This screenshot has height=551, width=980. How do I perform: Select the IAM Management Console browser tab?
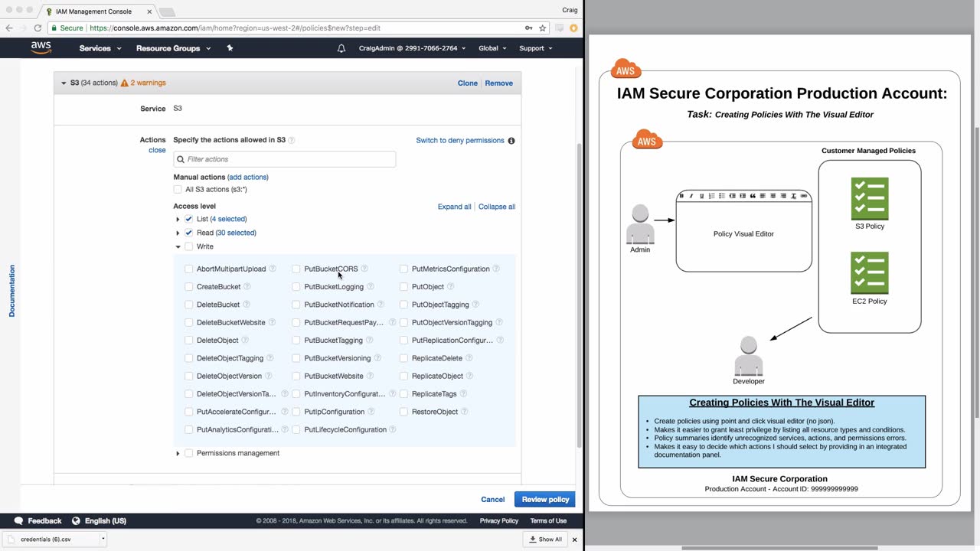point(98,11)
